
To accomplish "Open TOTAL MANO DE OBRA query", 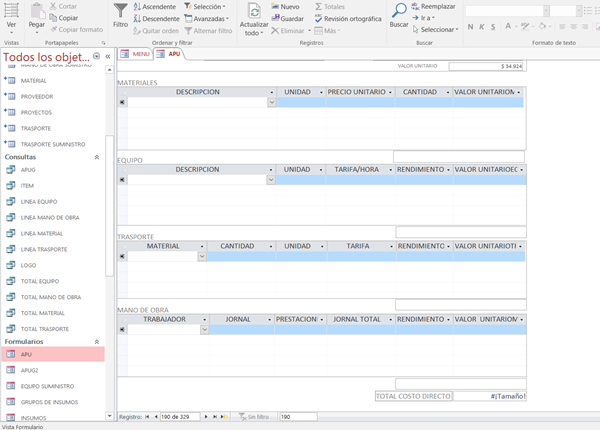I will pos(51,297).
